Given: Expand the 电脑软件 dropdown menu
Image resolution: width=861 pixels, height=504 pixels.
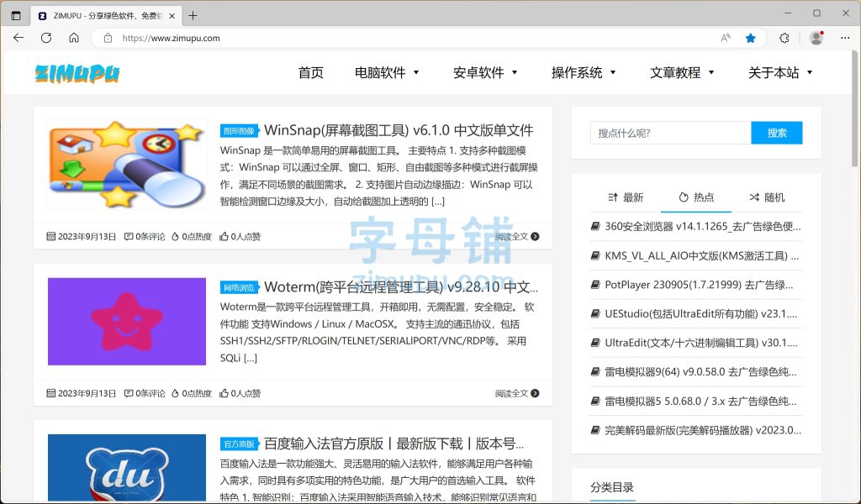Looking at the screenshot, I should click(x=387, y=72).
